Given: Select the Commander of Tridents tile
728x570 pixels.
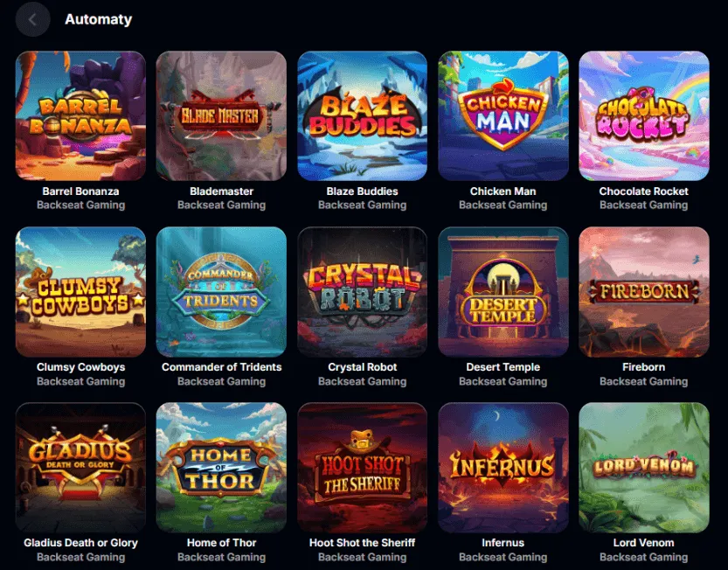Looking at the screenshot, I should (221, 292).
